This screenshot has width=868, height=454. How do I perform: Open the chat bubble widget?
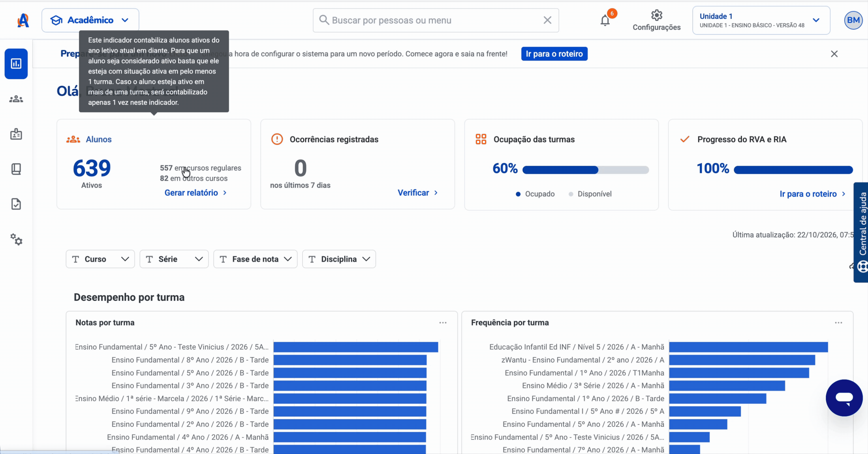pyautogui.click(x=844, y=398)
